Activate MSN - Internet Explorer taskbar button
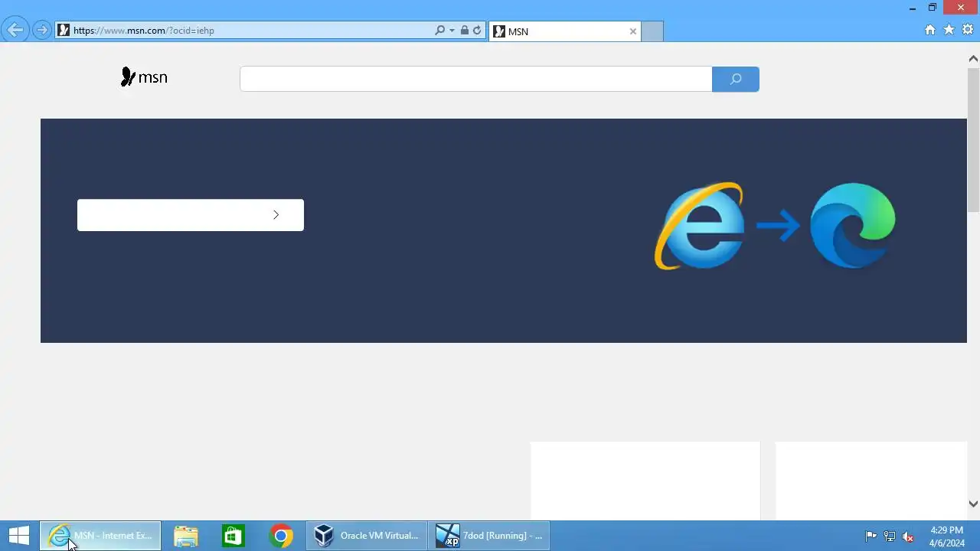The height and width of the screenshot is (551, 980). click(100, 536)
